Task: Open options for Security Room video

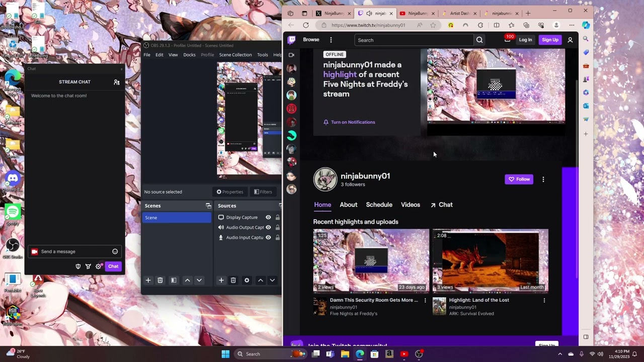Action: (425, 300)
